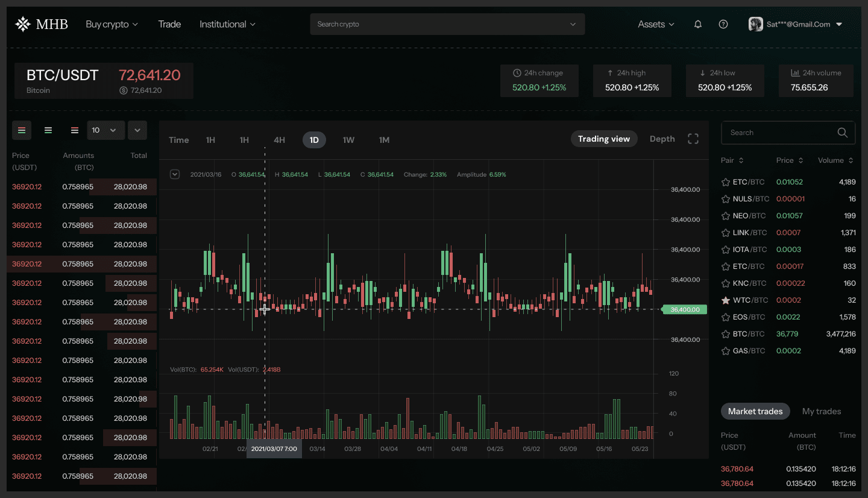Show buy orders only in the order book
The width and height of the screenshot is (868, 498).
(48, 130)
